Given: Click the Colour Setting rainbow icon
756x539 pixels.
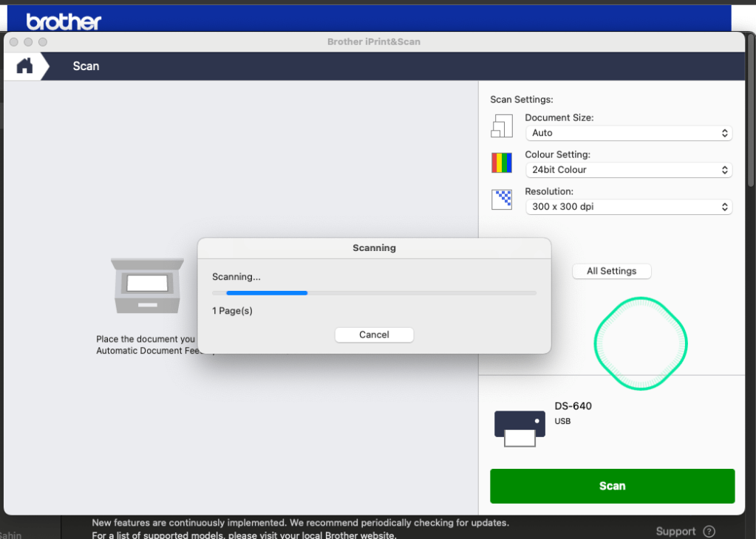Looking at the screenshot, I should [x=502, y=163].
